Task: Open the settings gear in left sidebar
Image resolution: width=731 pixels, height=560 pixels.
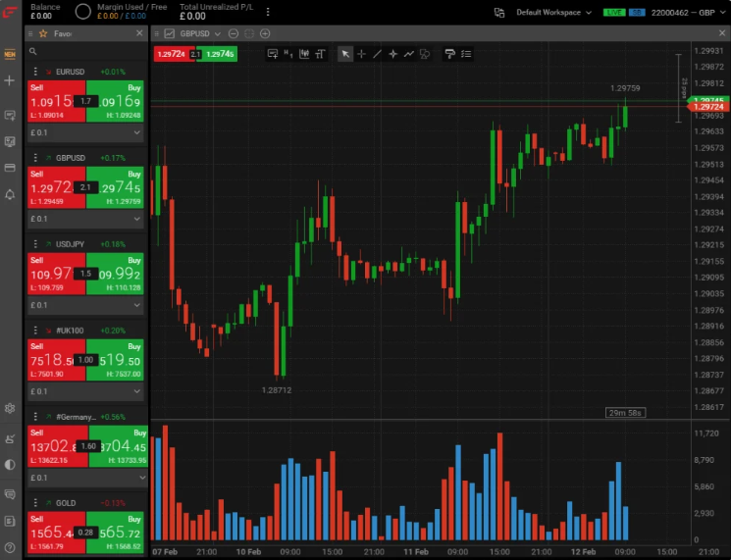Action: pyautogui.click(x=10, y=408)
